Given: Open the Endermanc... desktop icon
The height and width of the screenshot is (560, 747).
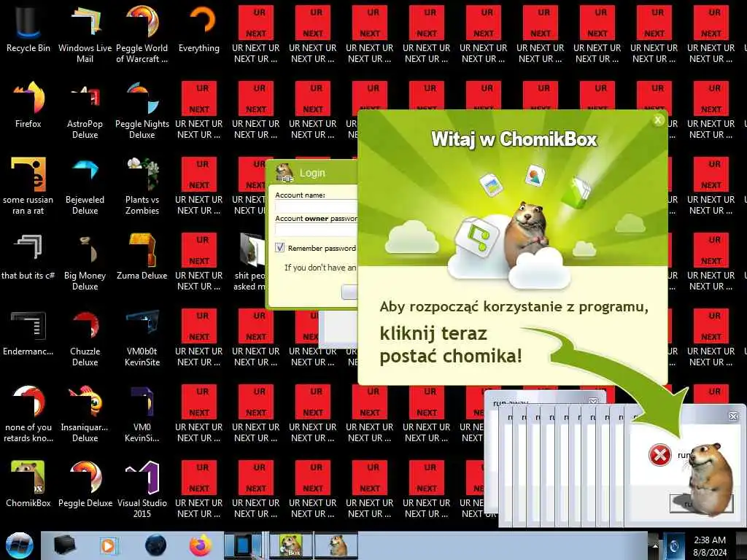Looking at the screenshot, I should (x=28, y=333).
